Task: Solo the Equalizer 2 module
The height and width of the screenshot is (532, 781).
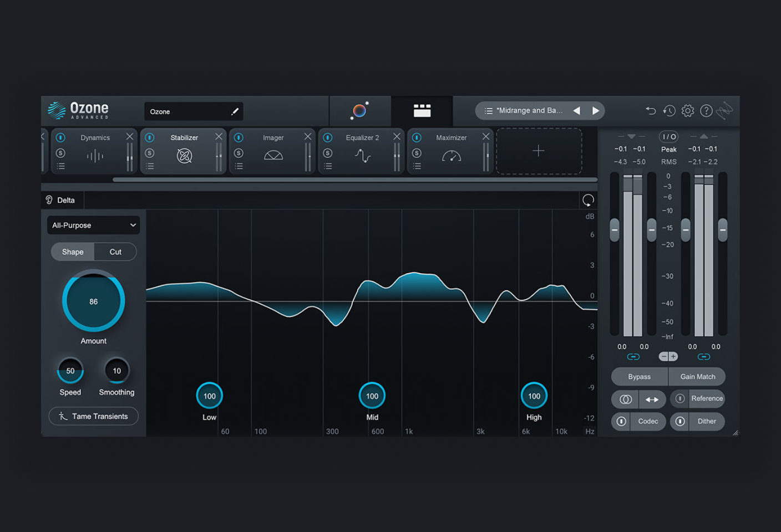Action: (x=328, y=153)
